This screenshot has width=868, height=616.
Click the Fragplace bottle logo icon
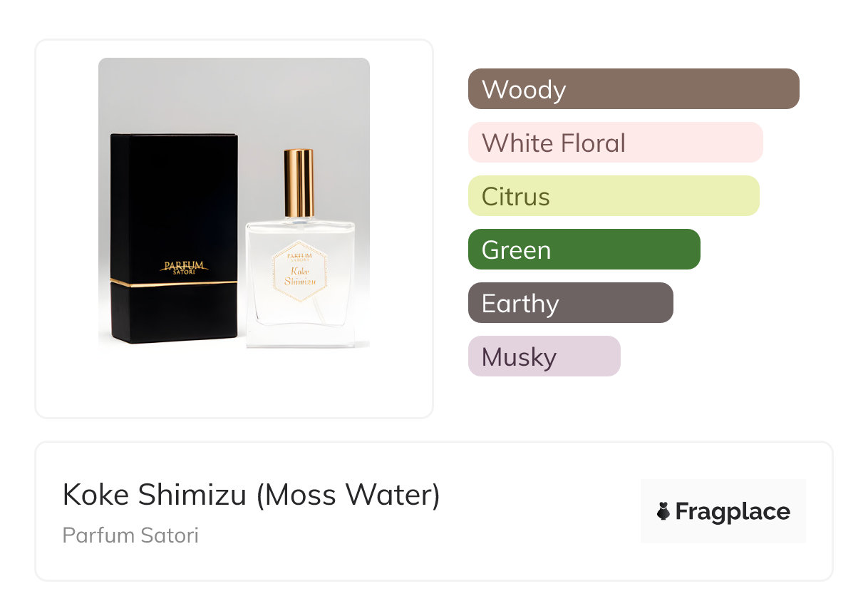(663, 511)
